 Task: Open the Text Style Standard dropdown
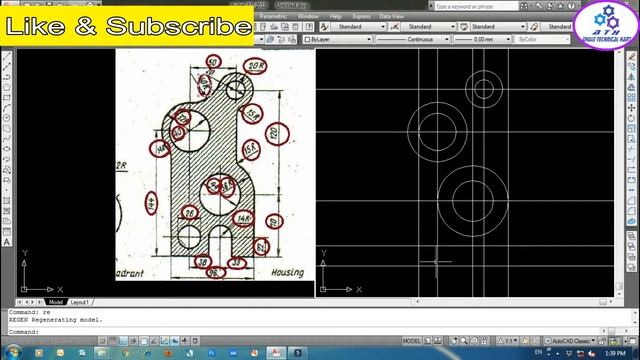[x=358, y=27]
